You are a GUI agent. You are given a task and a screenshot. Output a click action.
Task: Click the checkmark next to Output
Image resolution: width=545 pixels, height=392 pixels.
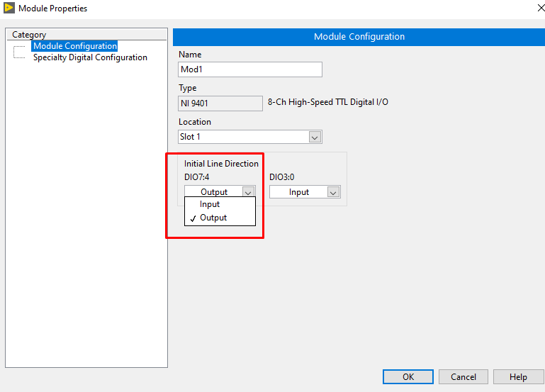click(x=192, y=218)
